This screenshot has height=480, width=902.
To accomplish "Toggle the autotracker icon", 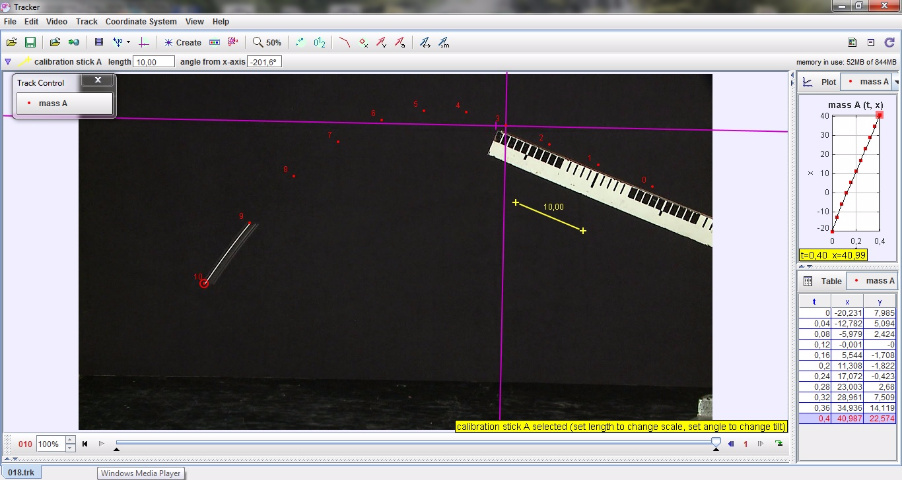I will [x=233, y=43].
